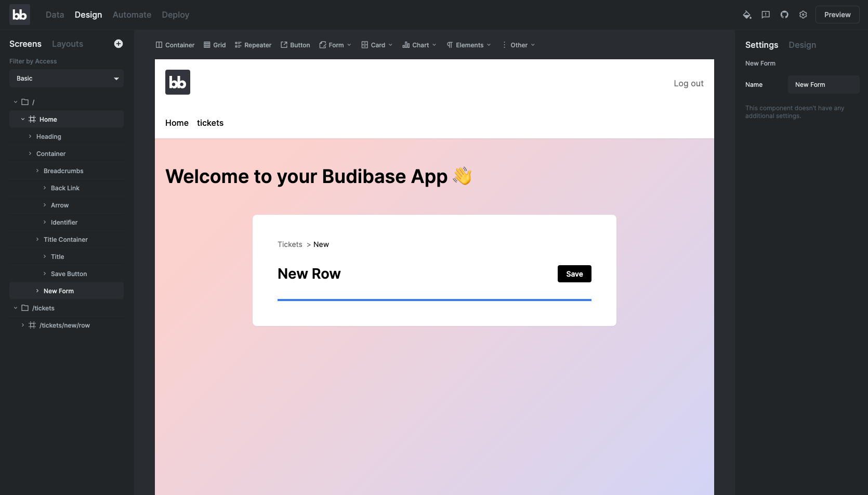The width and height of the screenshot is (868, 495).
Task: Select the Screens tab
Action: click(x=25, y=44)
